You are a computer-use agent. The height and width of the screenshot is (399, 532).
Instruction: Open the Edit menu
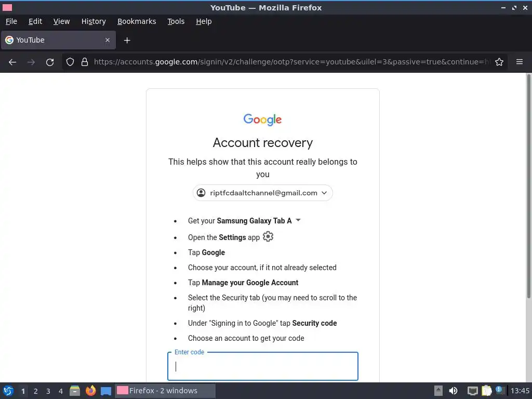[x=35, y=21]
